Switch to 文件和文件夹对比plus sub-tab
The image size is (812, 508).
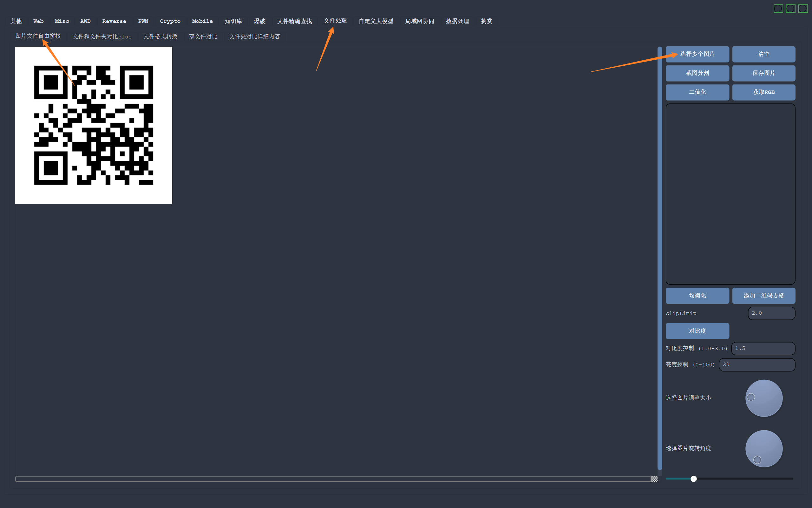coord(102,36)
